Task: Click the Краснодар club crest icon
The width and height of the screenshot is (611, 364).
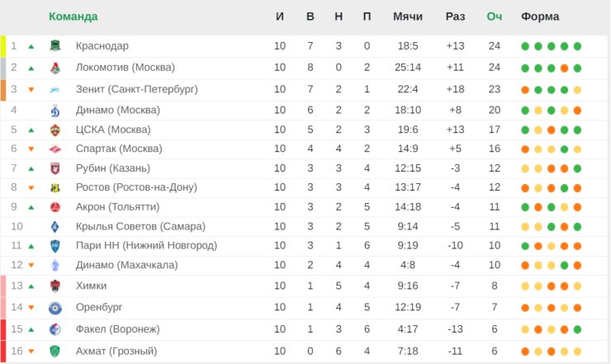Action: click(x=55, y=46)
